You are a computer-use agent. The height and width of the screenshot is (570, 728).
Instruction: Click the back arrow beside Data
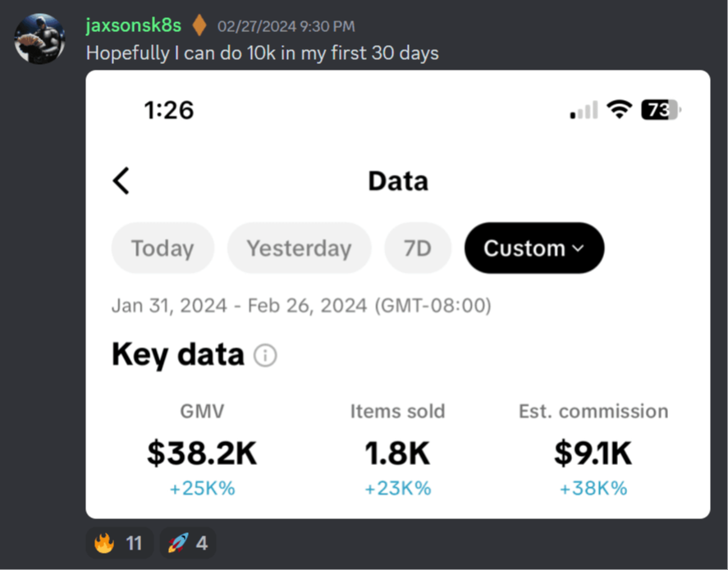[121, 180]
